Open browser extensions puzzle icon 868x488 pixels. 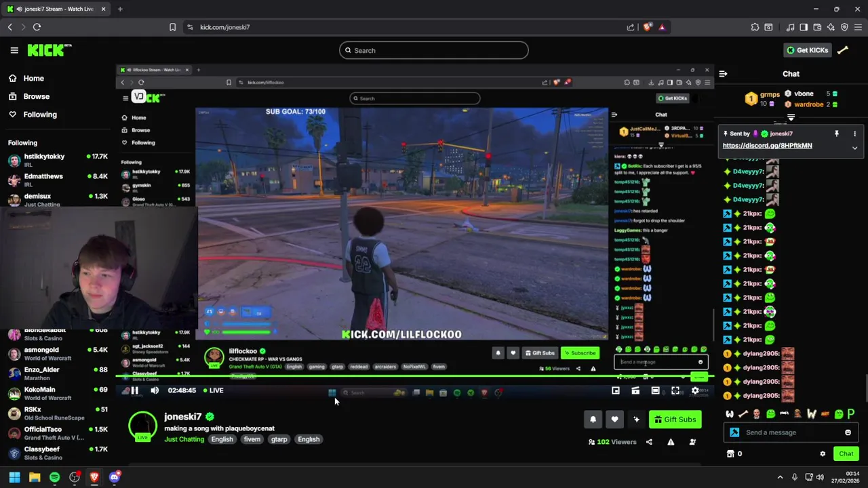755,27
